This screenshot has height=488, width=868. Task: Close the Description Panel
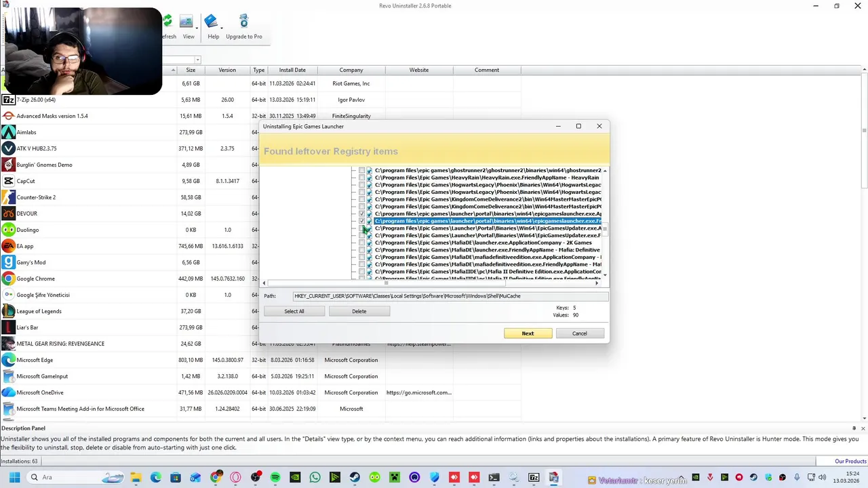pos(863,428)
